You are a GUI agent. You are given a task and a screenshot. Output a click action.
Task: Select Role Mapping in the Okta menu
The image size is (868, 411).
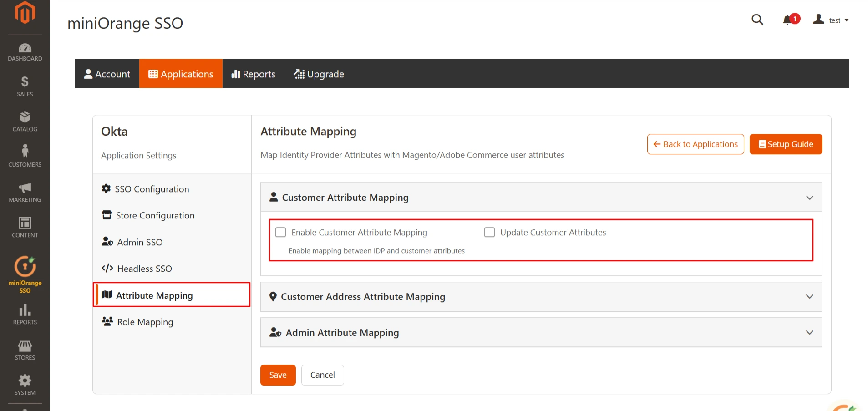(145, 322)
